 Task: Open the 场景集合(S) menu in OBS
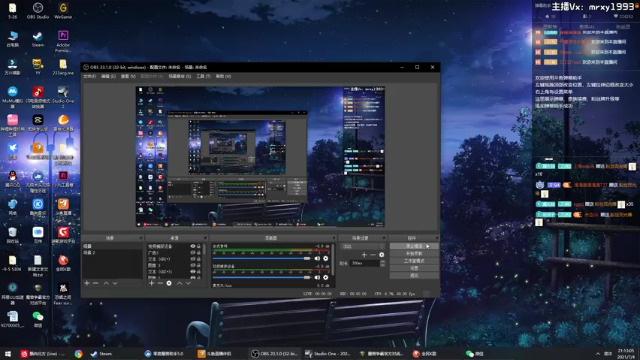point(180,76)
